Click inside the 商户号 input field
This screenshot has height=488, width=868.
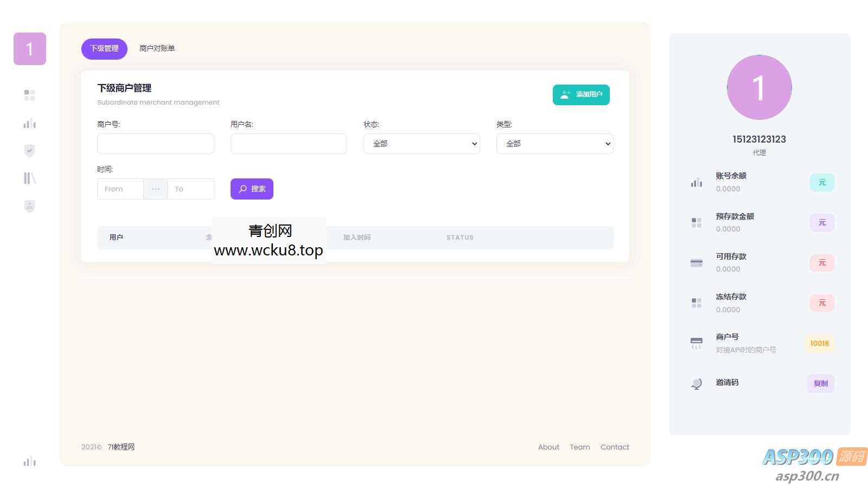click(x=156, y=144)
